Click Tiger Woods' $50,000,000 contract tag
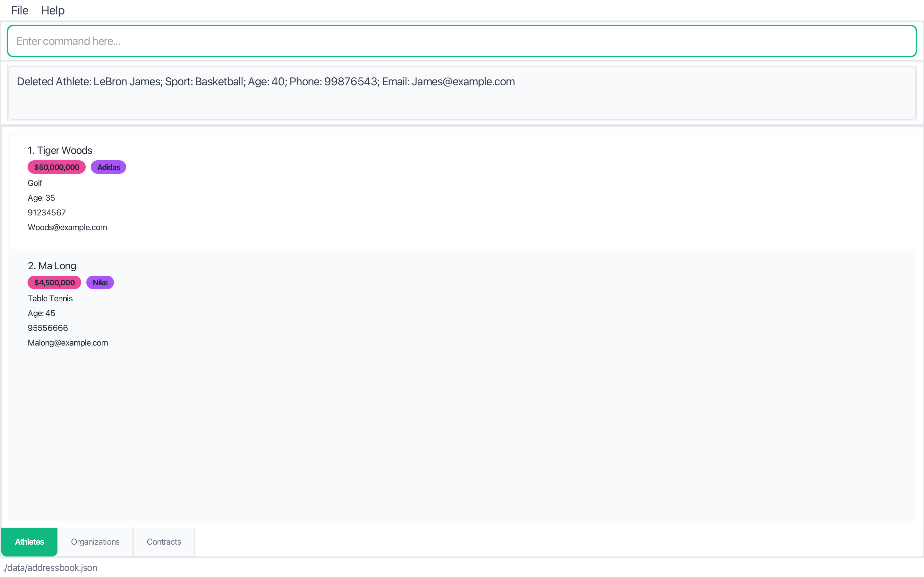 [x=56, y=167]
